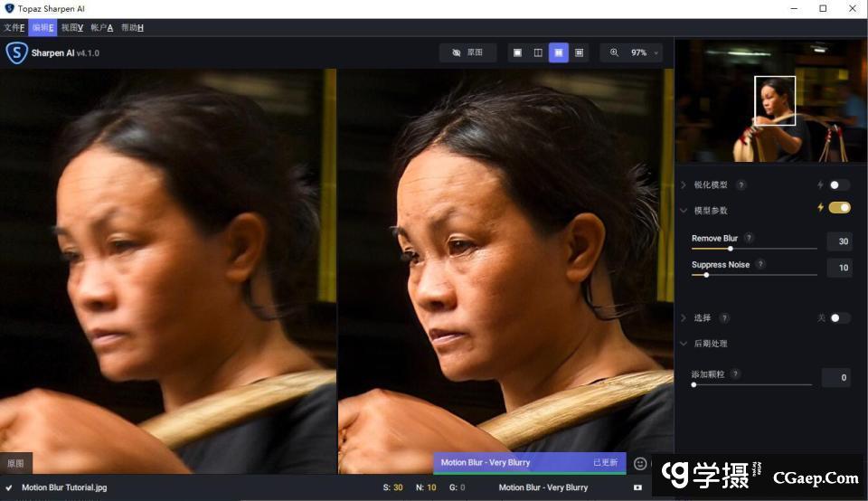The width and height of the screenshot is (868, 501).
Task: Enable the 锐化模型 auto toggle
Action: (x=839, y=185)
